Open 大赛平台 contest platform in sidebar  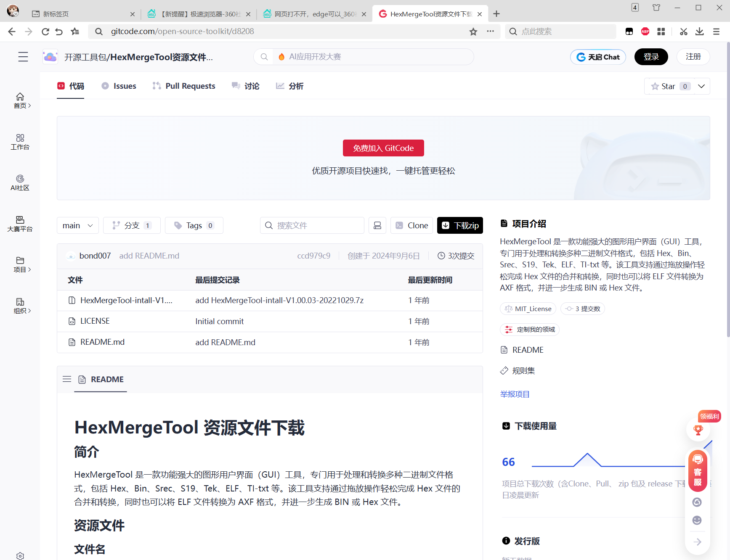click(20, 224)
